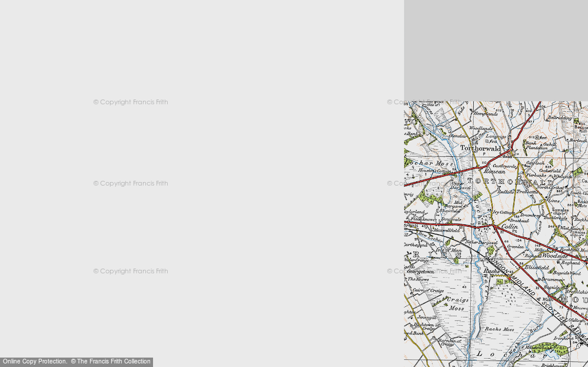
Task: Click the 'Collin' village label on the map
Action: point(510,227)
